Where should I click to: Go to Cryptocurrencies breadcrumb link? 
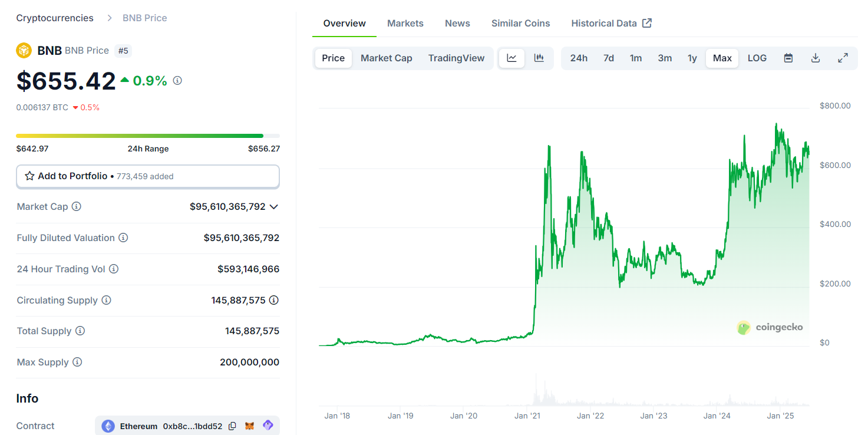[x=55, y=18]
